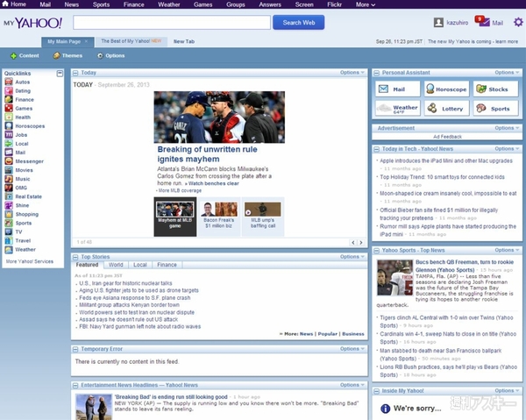Click the kazuhiro profile avatar icon
The image size is (526, 420).
tap(438, 23)
